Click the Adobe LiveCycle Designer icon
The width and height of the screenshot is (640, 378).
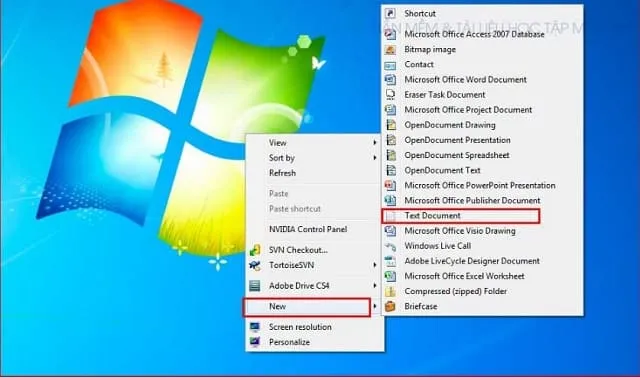point(390,261)
